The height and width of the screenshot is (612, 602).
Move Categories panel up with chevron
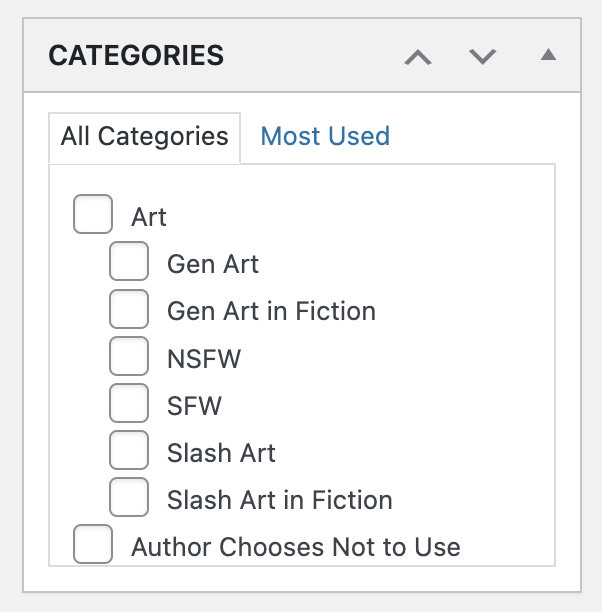coord(418,57)
